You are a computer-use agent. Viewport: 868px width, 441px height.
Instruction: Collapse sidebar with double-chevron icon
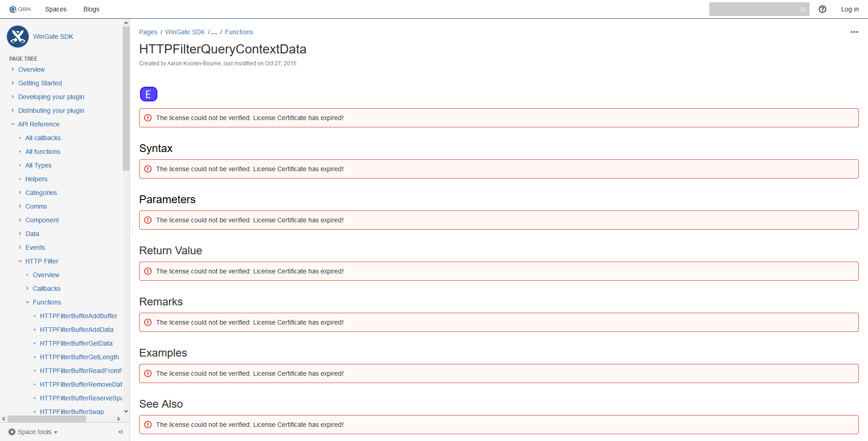coord(121,432)
